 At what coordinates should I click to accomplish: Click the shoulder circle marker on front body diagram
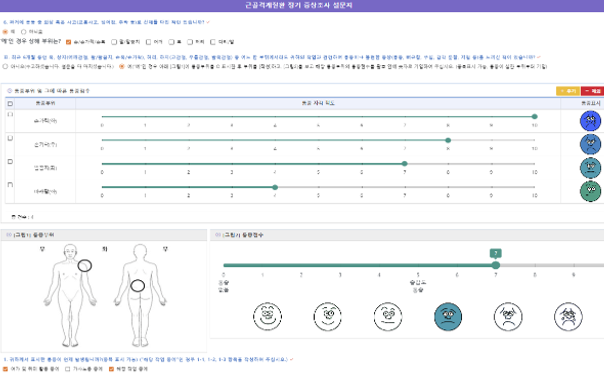pos(85,265)
